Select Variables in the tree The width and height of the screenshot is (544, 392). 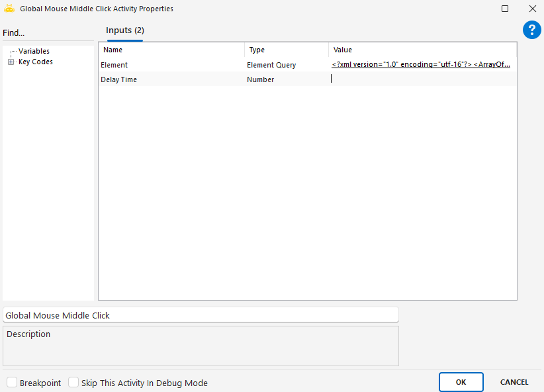point(34,51)
